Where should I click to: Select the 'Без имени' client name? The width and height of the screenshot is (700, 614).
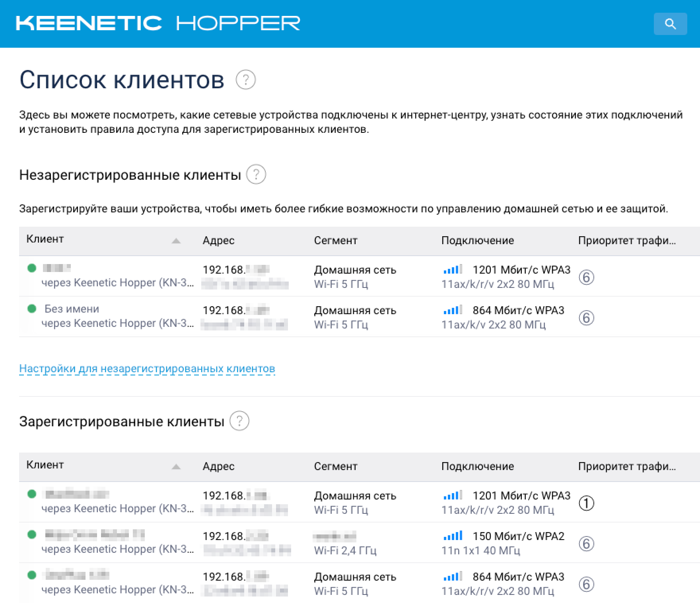coord(72,309)
